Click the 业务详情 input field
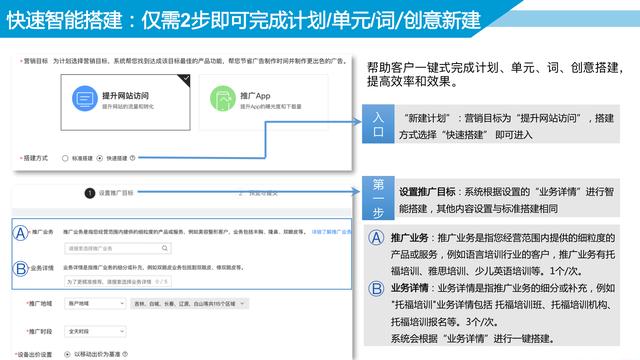The width and height of the screenshot is (640, 360). click(x=118, y=282)
